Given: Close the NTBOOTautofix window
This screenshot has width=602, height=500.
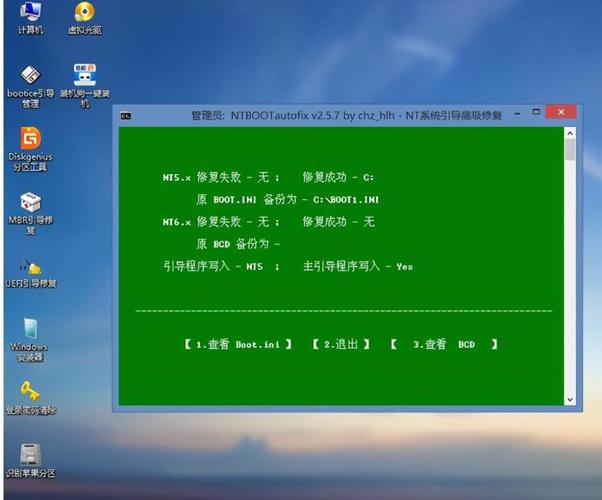Looking at the screenshot, I should coord(561,112).
